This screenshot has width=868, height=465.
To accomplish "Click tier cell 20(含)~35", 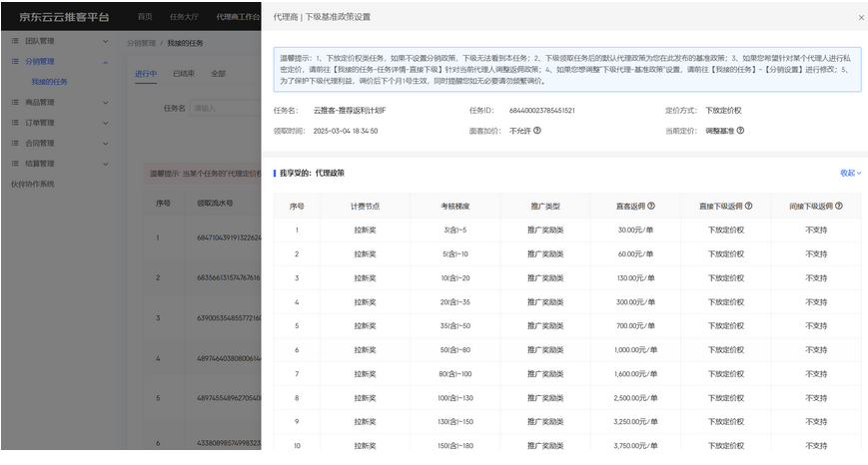I will pos(455,302).
